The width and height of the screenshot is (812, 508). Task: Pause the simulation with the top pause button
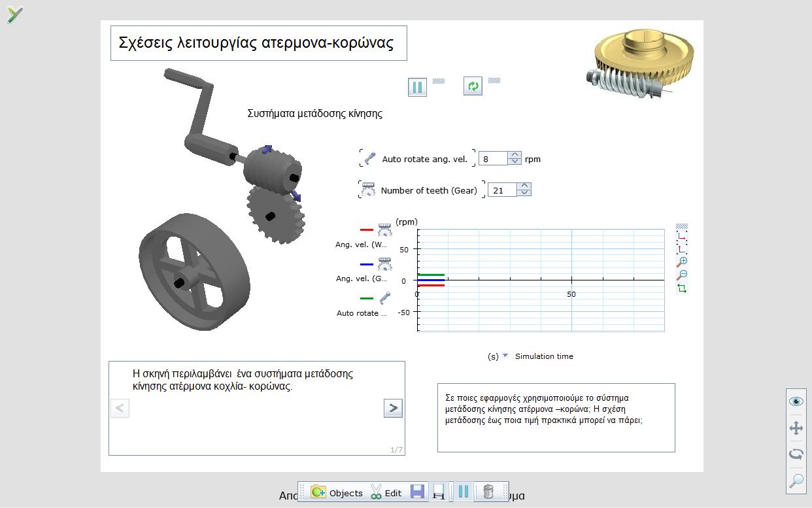point(417,87)
